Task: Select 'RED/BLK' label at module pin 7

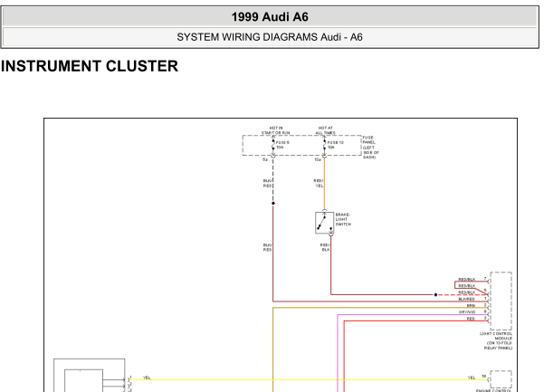Action: point(467,279)
